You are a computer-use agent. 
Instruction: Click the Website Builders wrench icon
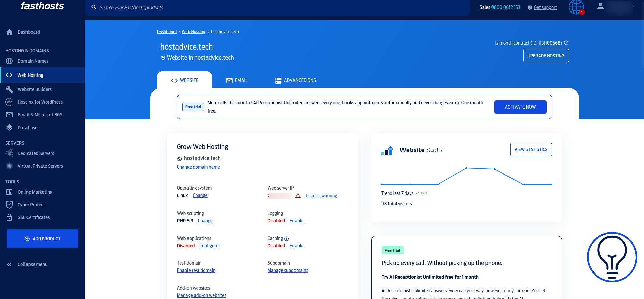click(9, 89)
